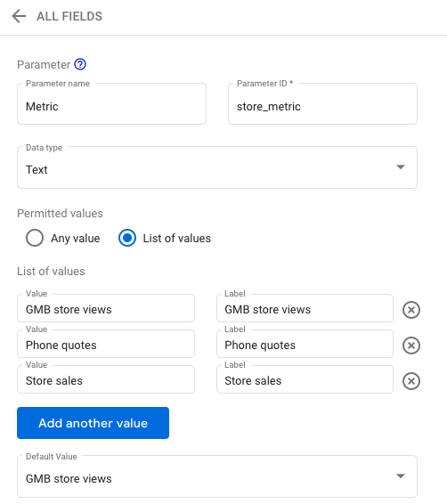Edit the Phone quotes Value field
The image size is (447, 504).
point(106,344)
